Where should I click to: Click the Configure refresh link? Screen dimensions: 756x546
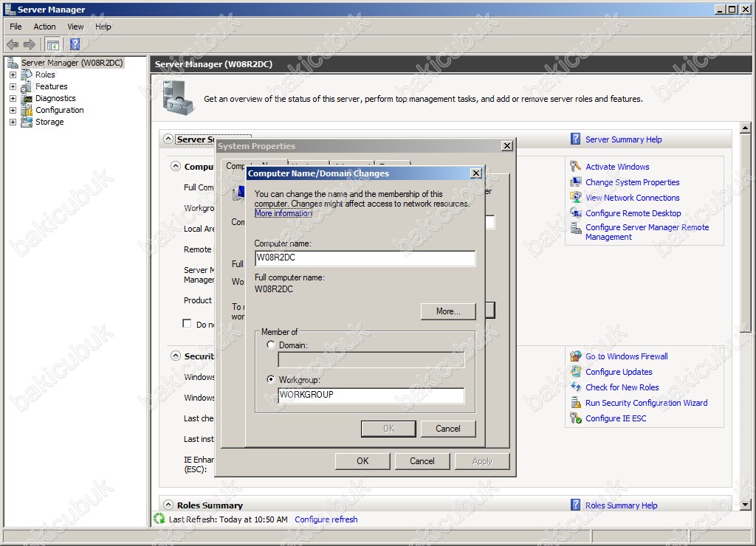pyautogui.click(x=326, y=519)
